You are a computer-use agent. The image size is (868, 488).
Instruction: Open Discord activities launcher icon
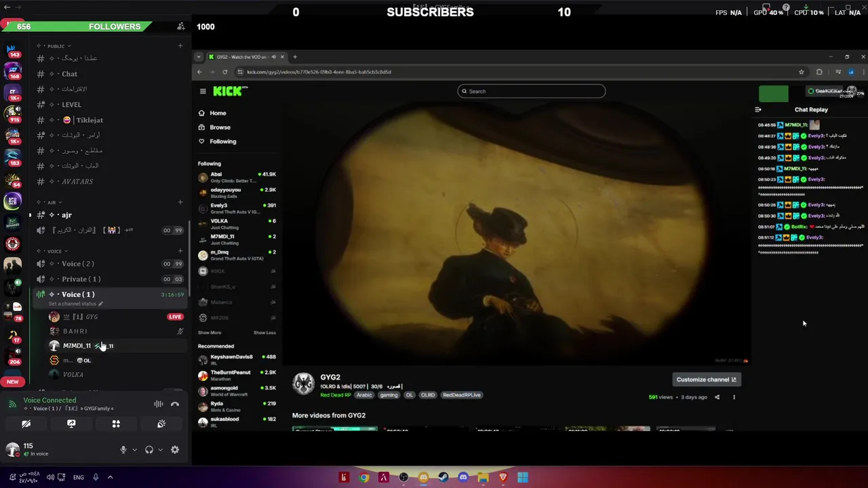pos(116,424)
